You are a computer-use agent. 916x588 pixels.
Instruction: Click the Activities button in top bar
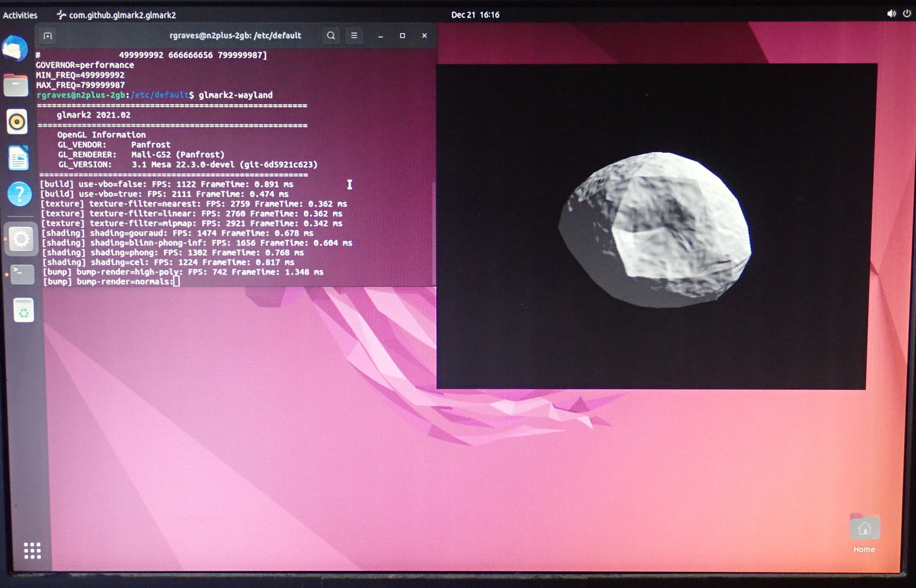(x=20, y=15)
